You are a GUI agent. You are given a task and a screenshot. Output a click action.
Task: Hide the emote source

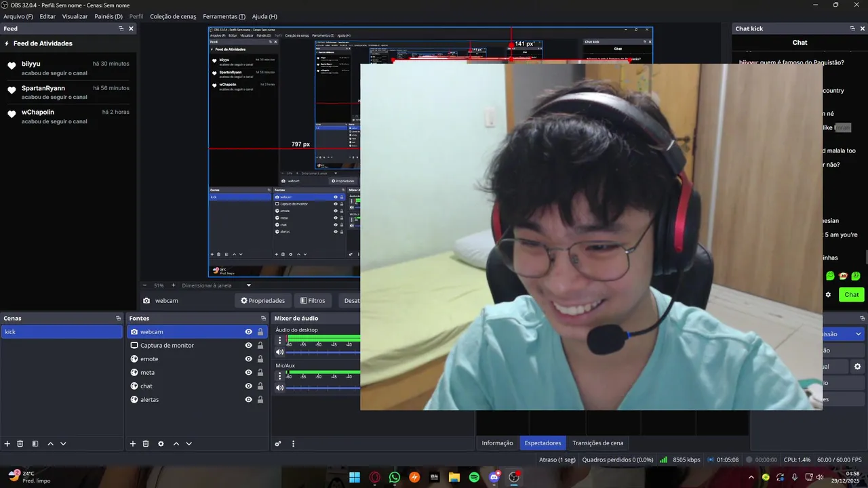click(249, 359)
